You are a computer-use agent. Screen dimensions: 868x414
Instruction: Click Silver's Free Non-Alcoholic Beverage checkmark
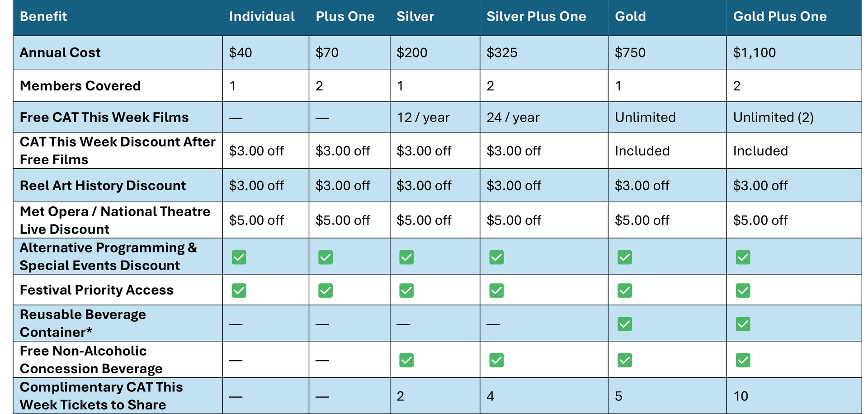click(x=406, y=360)
